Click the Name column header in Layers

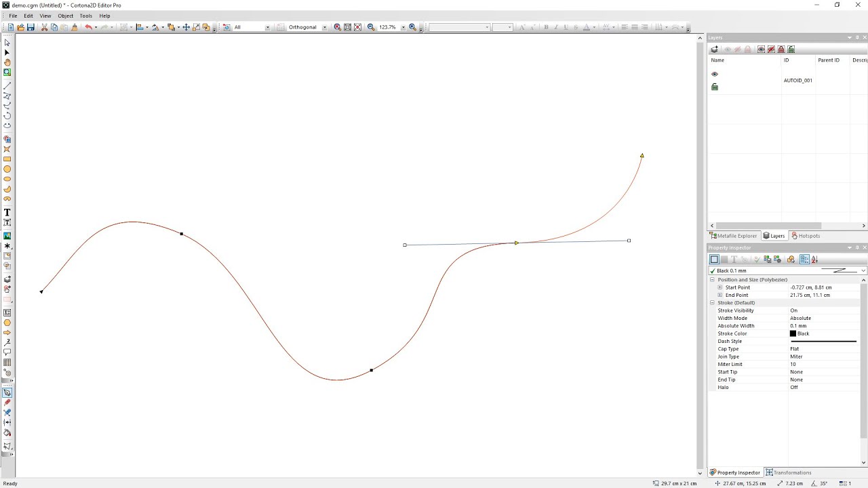[x=745, y=60]
